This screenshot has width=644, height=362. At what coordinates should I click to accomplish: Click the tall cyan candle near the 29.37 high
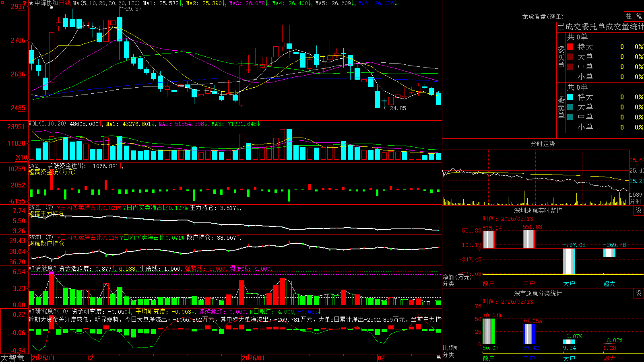120,29
